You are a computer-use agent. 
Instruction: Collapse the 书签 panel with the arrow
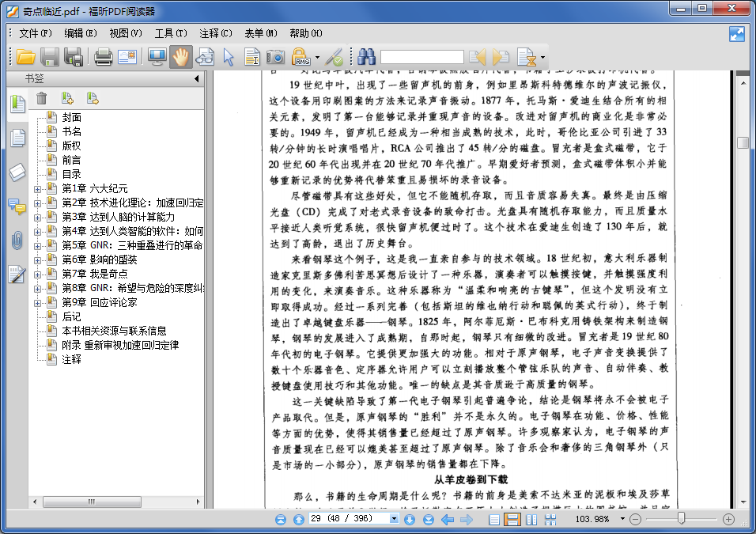196,78
